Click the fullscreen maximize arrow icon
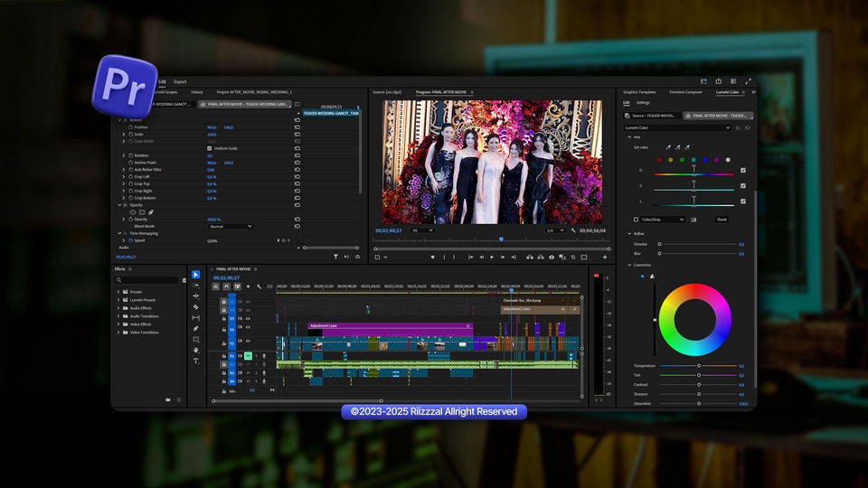 pos(748,81)
